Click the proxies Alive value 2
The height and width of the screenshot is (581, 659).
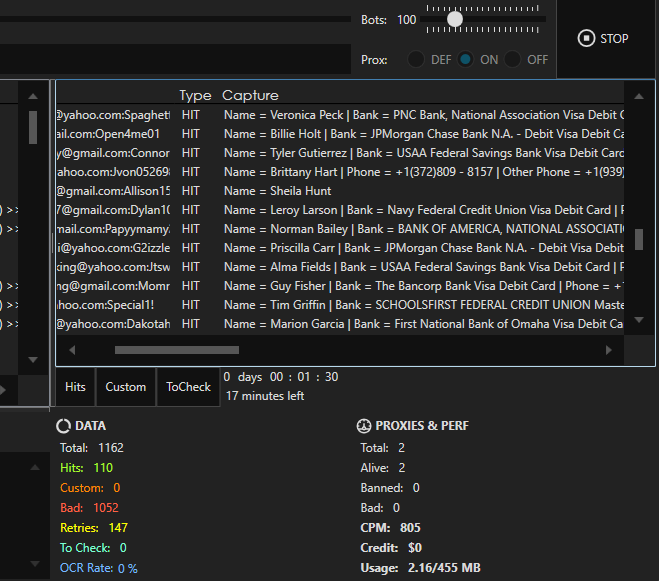pyautogui.click(x=402, y=467)
